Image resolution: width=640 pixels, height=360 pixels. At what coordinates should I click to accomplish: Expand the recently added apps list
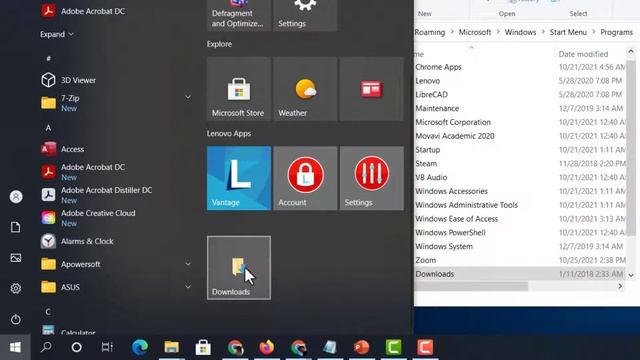coord(57,34)
